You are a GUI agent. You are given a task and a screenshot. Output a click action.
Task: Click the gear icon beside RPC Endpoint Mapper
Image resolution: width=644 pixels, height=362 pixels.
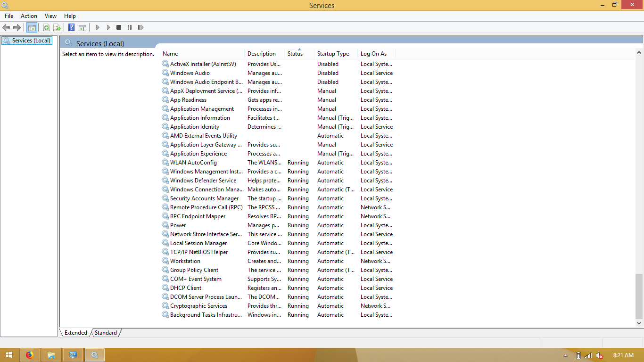[165, 216]
